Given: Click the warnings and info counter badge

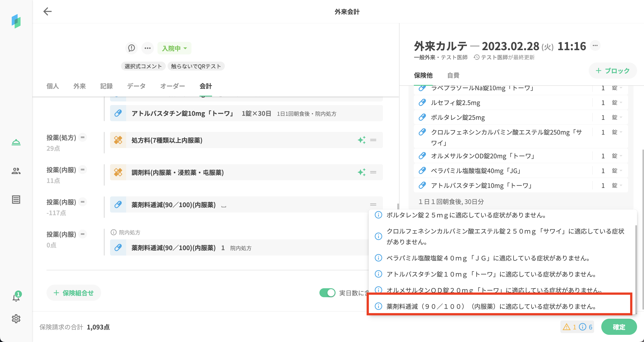Looking at the screenshot, I should pos(577,327).
